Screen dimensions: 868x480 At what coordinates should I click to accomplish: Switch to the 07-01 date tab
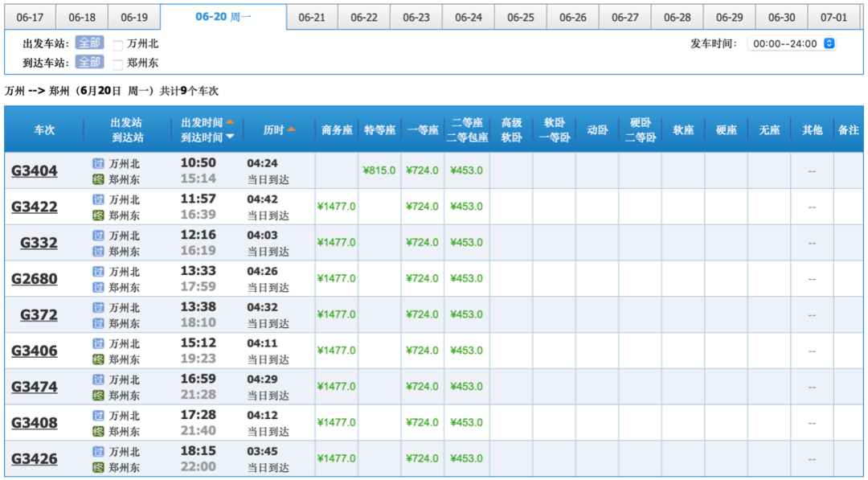point(833,18)
